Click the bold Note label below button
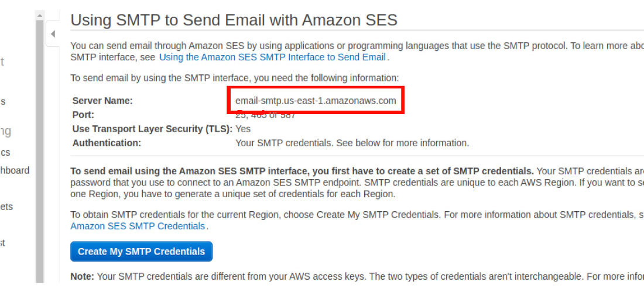This screenshot has height=299, width=644. (82, 277)
